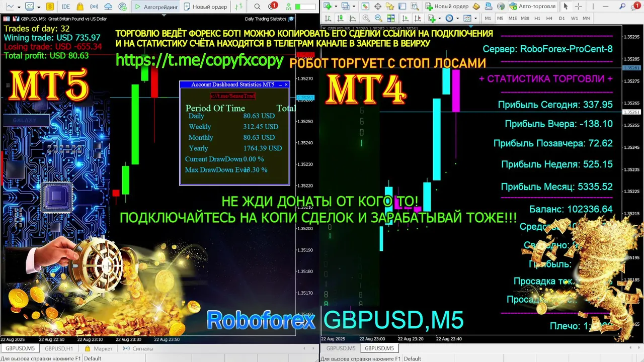This screenshot has width=644, height=362.
Task: Enable the MT4 crosshair cursor
Action: click(x=578, y=7)
